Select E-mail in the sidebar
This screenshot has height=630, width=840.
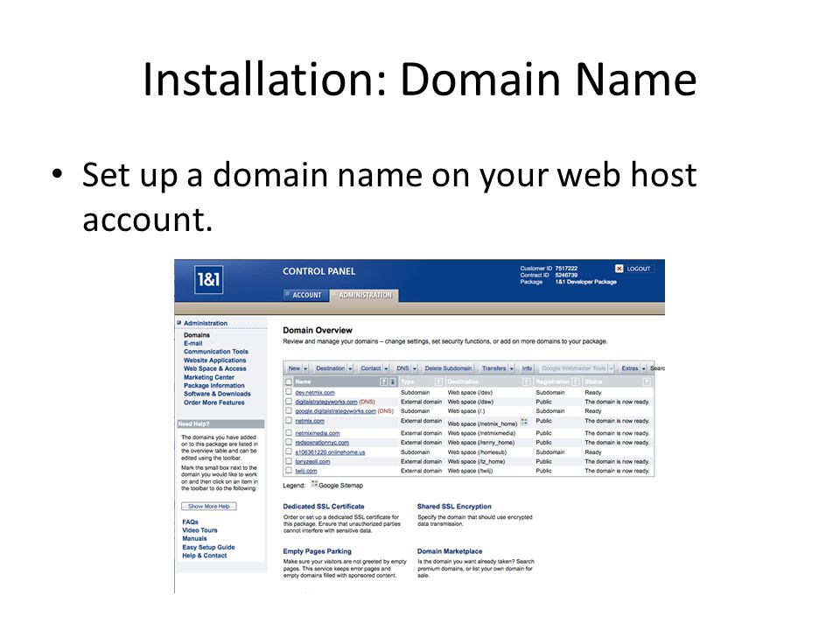192,343
